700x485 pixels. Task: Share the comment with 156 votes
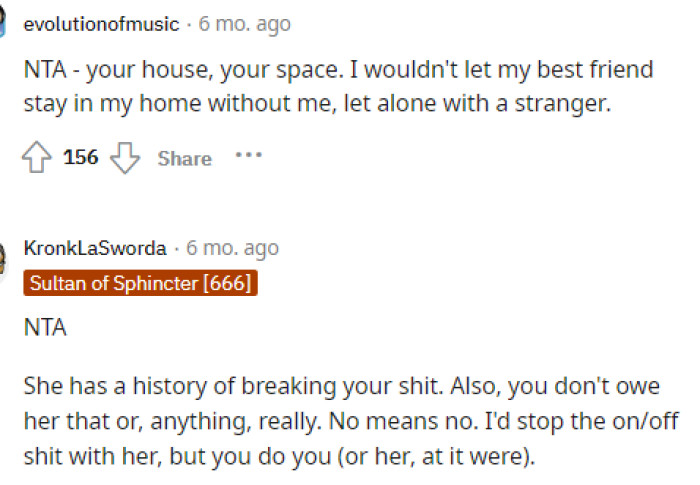point(184,158)
